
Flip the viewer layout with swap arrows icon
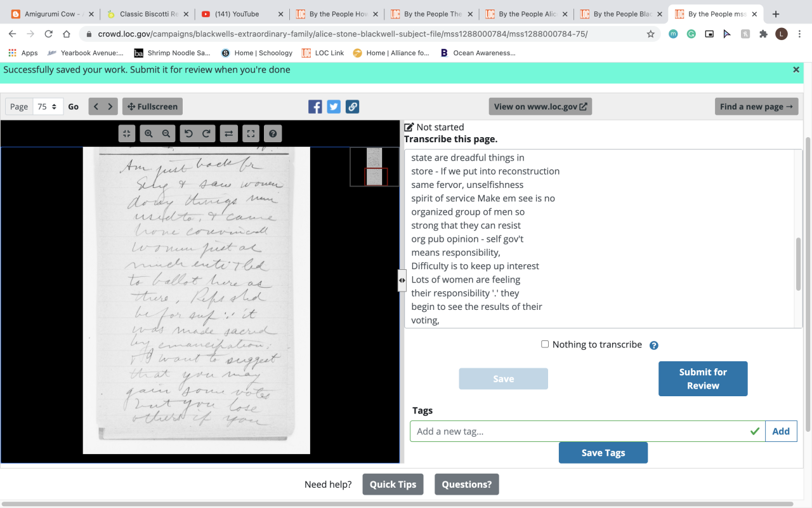(228, 133)
